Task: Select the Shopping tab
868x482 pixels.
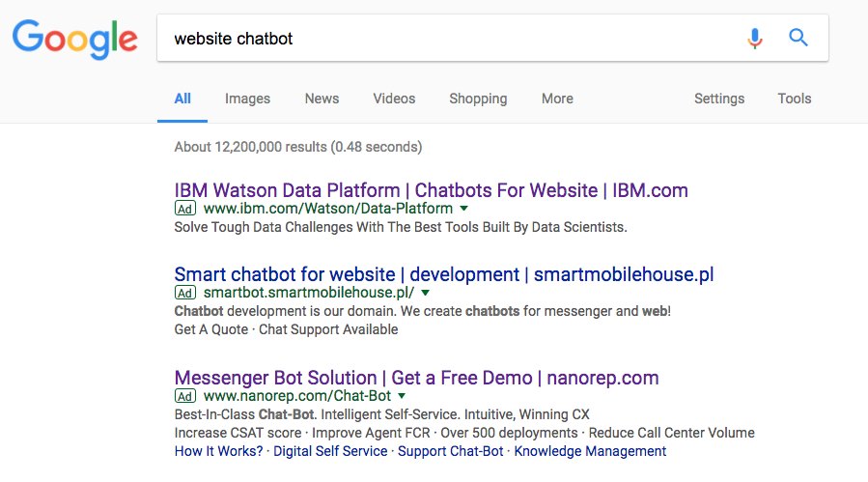Action: coord(478,99)
